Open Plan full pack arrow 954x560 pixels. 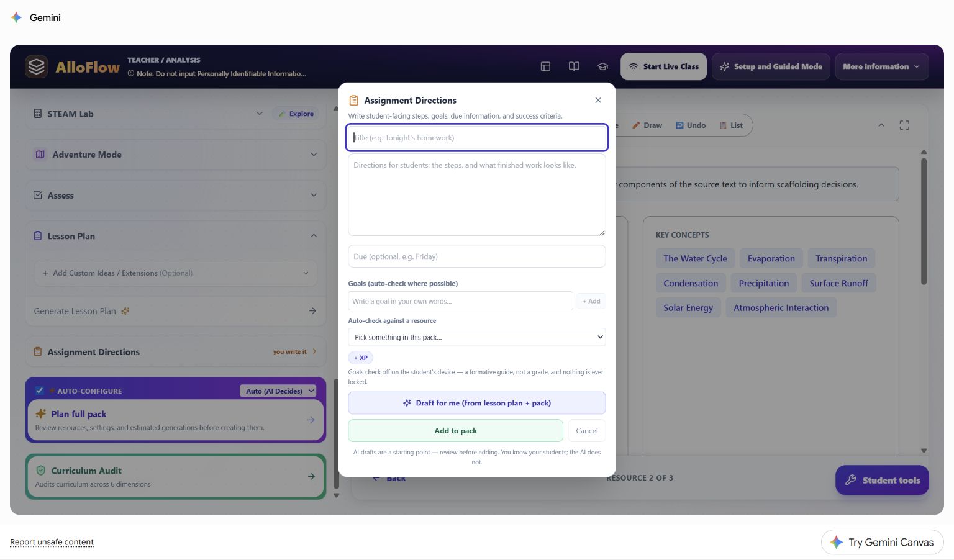311,420
